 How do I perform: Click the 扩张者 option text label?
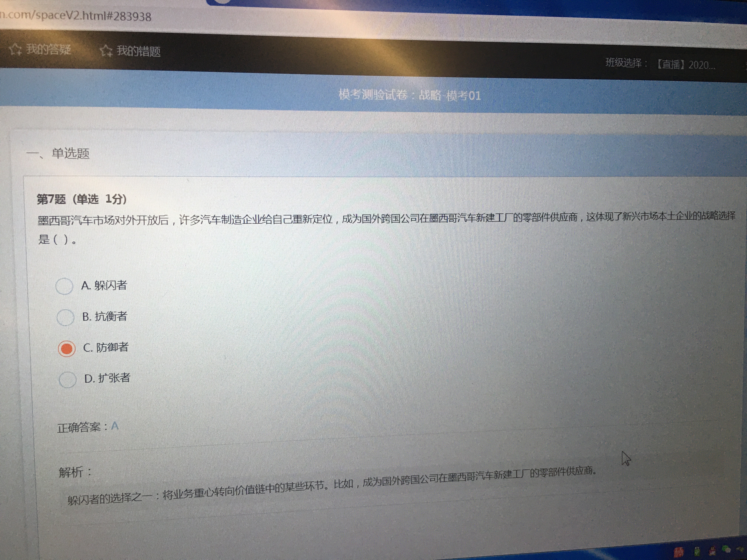114,378
